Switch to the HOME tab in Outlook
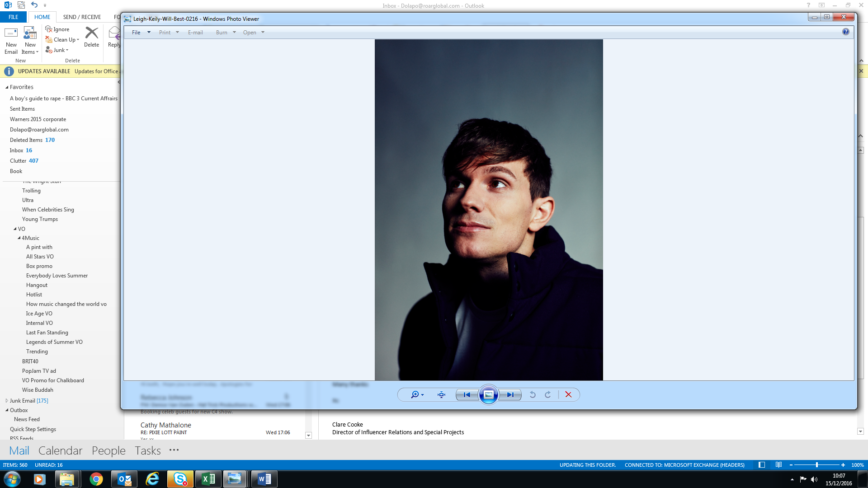Screen dimensions: 868x488 pos(42,17)
